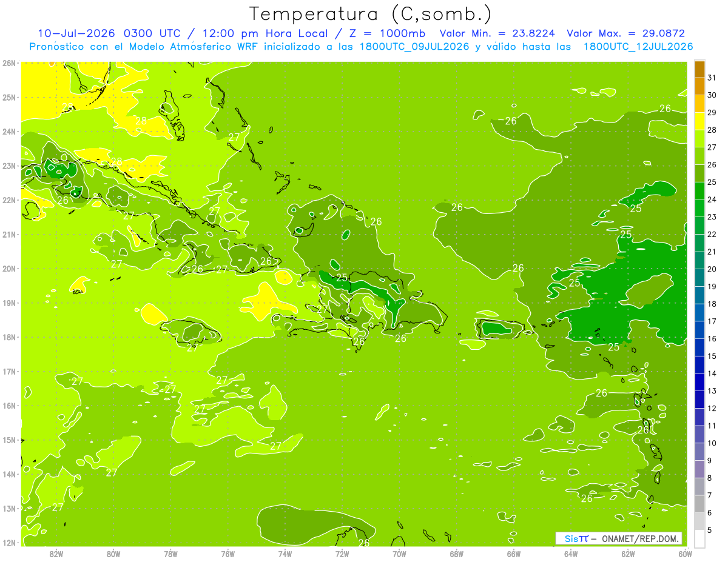
Task: Click the '30' color bar label
Action: [x=712, y=95]
